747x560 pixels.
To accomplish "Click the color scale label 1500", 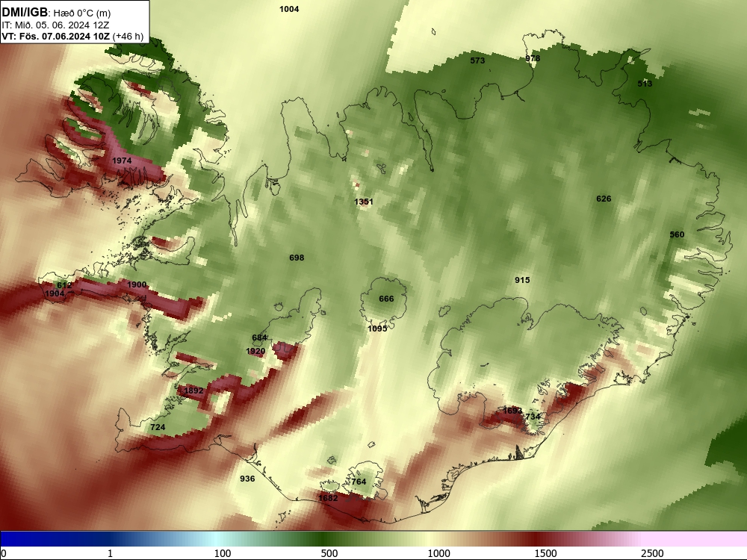I will pos(545,553).
